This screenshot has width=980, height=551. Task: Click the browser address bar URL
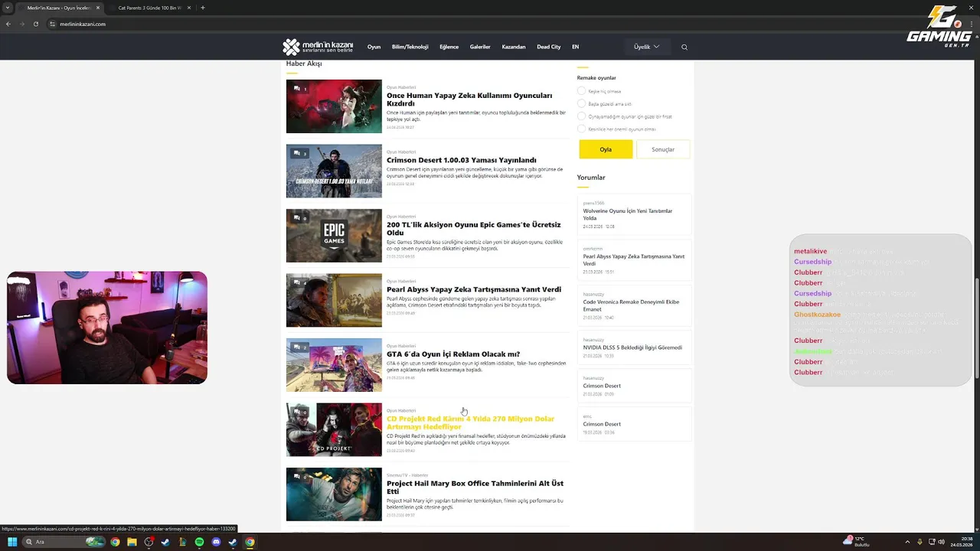pos(83,24)
